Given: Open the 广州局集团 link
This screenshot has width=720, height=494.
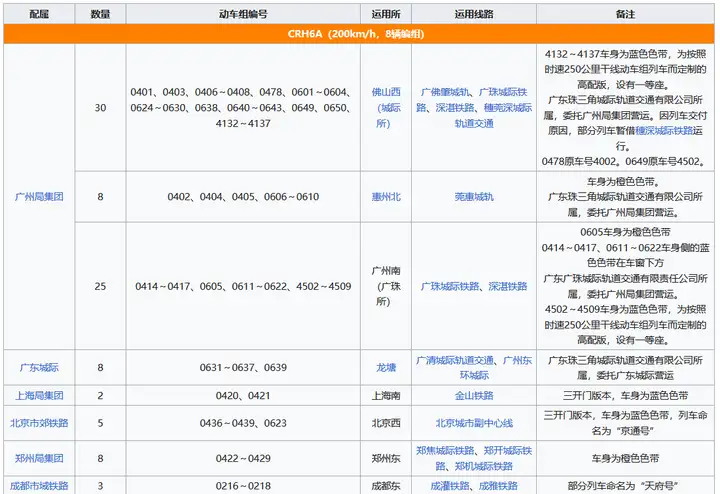Looking at the screenshot, I should coord(39,196).
